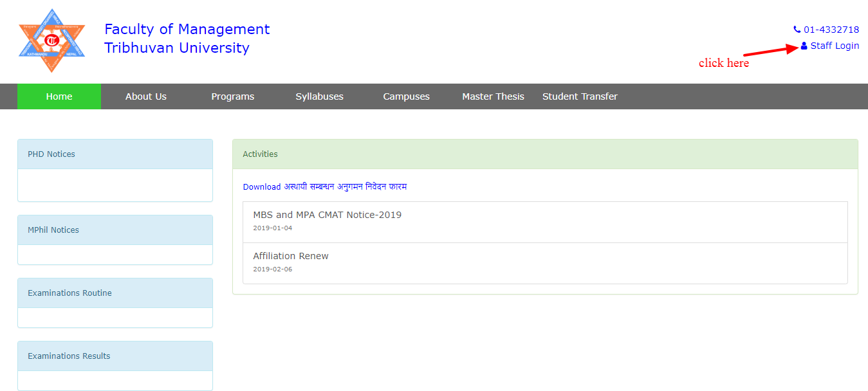Select the Master Thesis menu item
The height and width of the screenshot is (391, 868).
493,96
